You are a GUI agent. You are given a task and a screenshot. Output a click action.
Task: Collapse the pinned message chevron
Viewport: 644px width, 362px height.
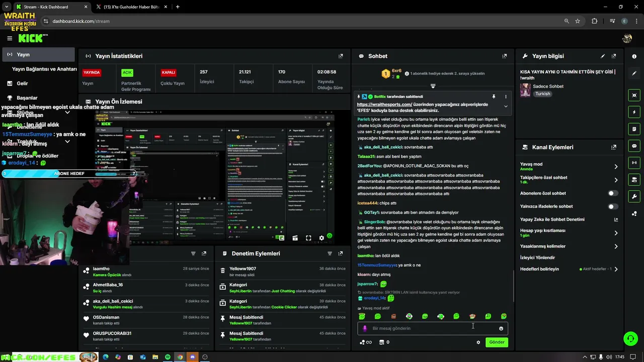(506, 106)
